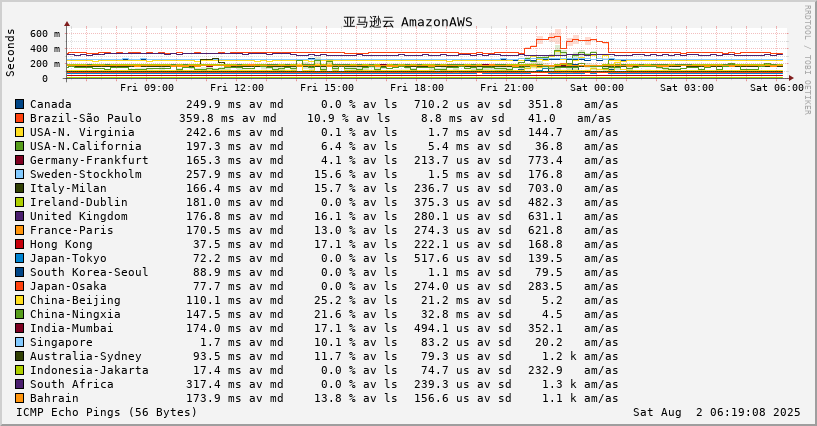Click the 'Singapore' legend name
The height and width of the screenshot is (426, 817).
click(x=61, y=342)
